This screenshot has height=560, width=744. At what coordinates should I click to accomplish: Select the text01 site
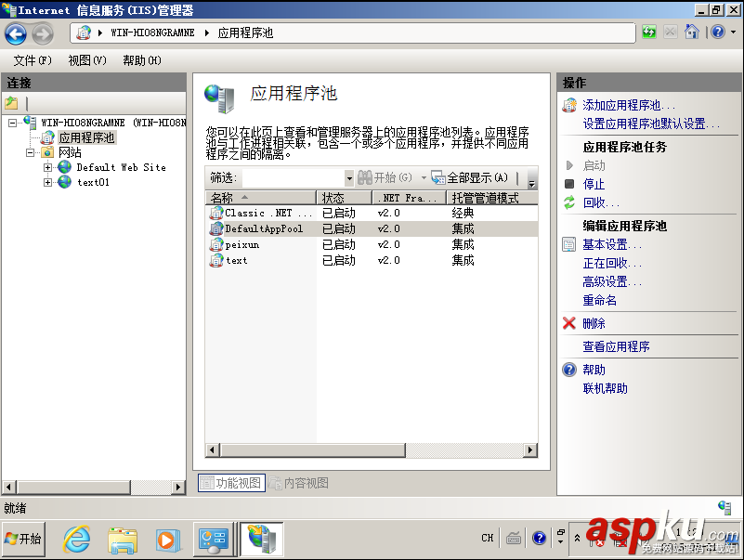pyautogui.click(x=93, y=182)
